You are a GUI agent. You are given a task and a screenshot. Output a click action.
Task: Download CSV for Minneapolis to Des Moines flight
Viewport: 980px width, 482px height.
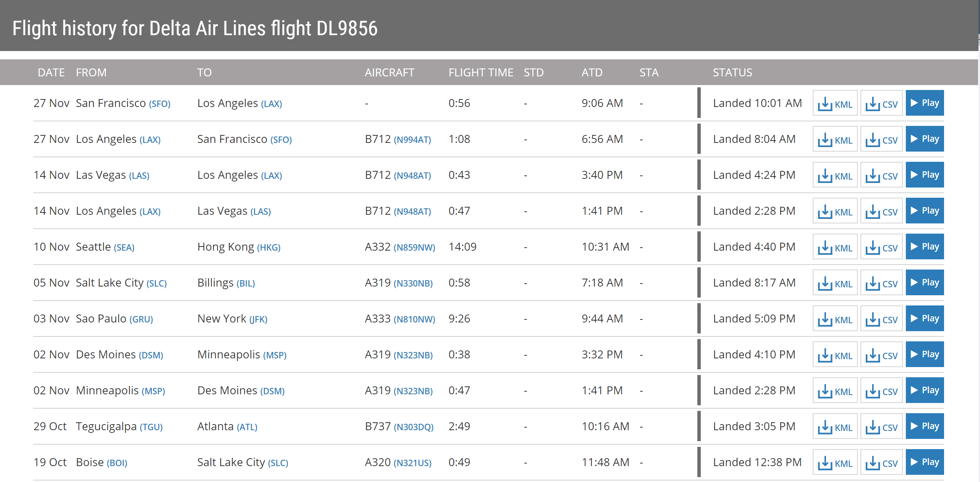[x=881, y=391]
